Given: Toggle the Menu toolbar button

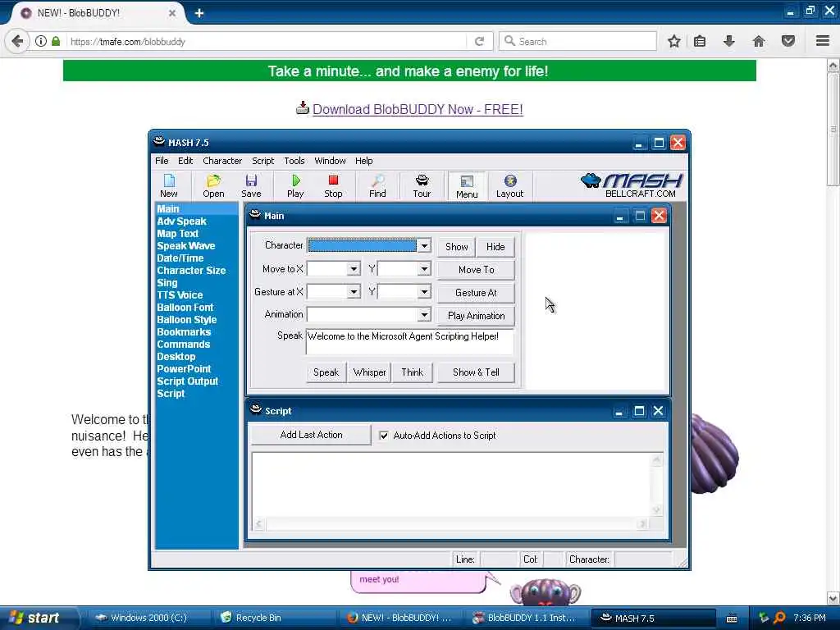Looking at the screenshot, I should [467, 186].
